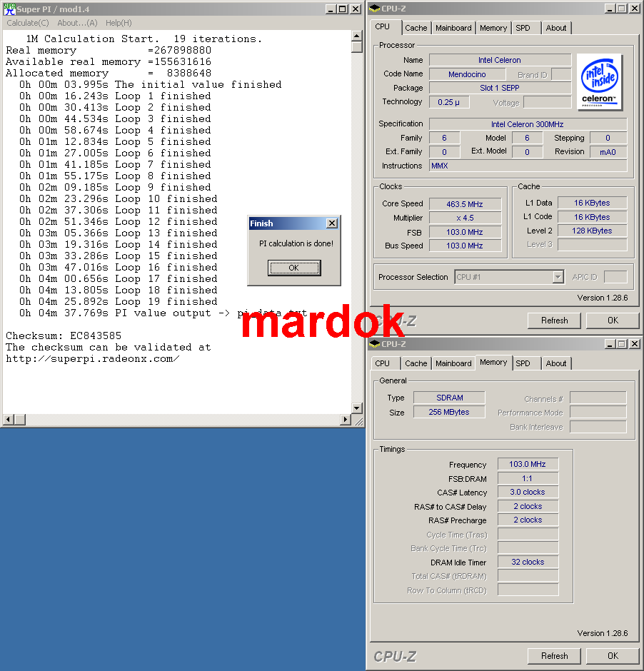Click the DRAM Idle Timer value 32 clocks
Viewport: 644px width, 671px height.
(x=528, y=562)
